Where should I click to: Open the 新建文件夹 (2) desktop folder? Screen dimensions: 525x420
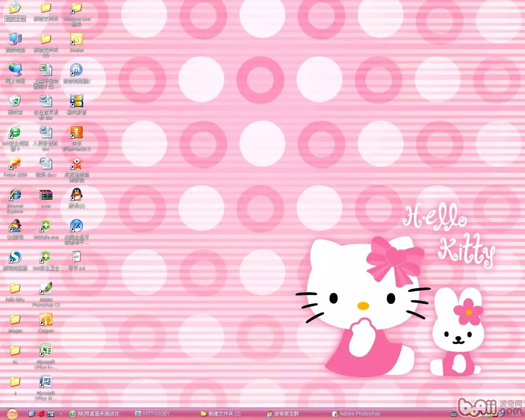[x=46, y=45]
